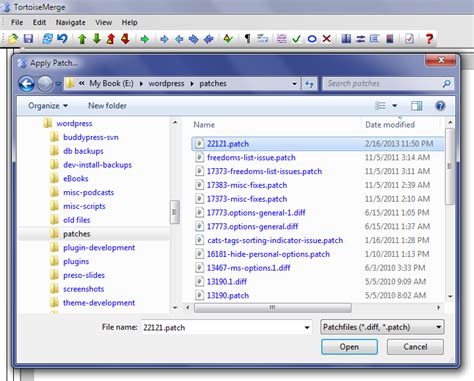This screenshot has height=381, width=474.
Task: Open the Edit menu
Action: click(x=39, y=22)
